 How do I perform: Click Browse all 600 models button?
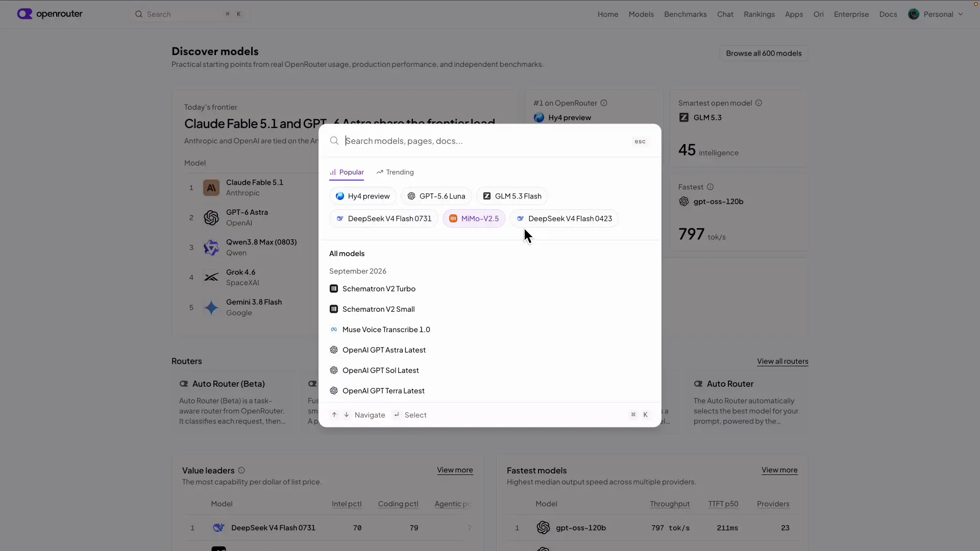(764, 54)
